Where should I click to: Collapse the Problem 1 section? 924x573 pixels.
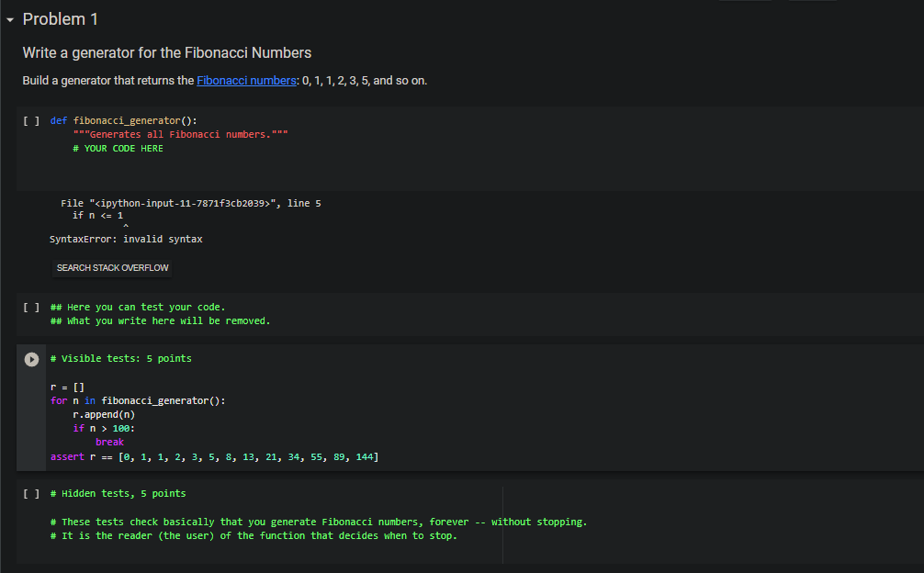(10, 20)
